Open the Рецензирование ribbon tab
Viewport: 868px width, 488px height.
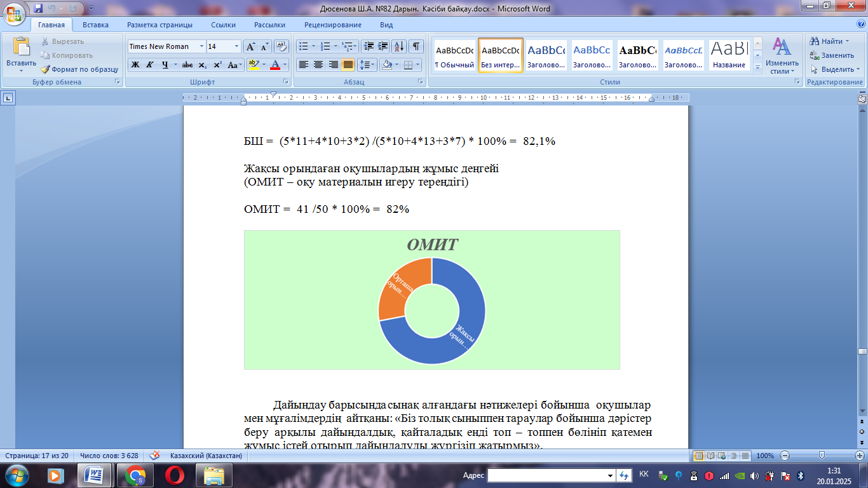point(332,25)
